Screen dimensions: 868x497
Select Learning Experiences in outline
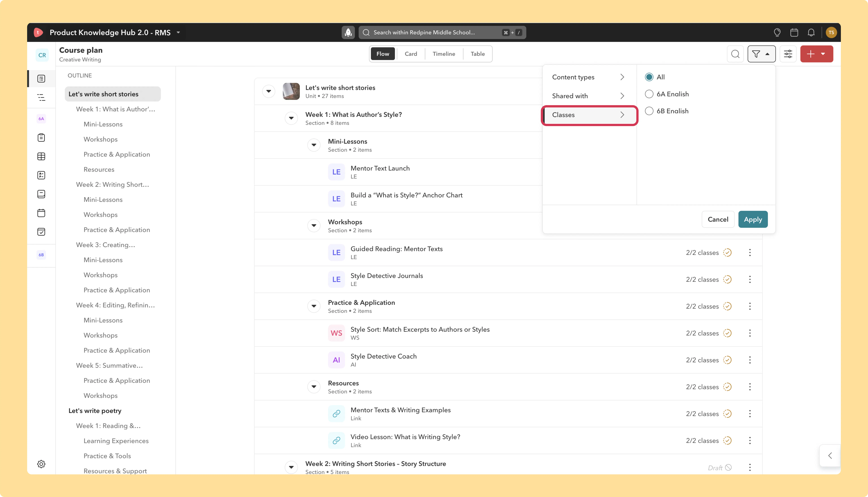tap(116, 441)
